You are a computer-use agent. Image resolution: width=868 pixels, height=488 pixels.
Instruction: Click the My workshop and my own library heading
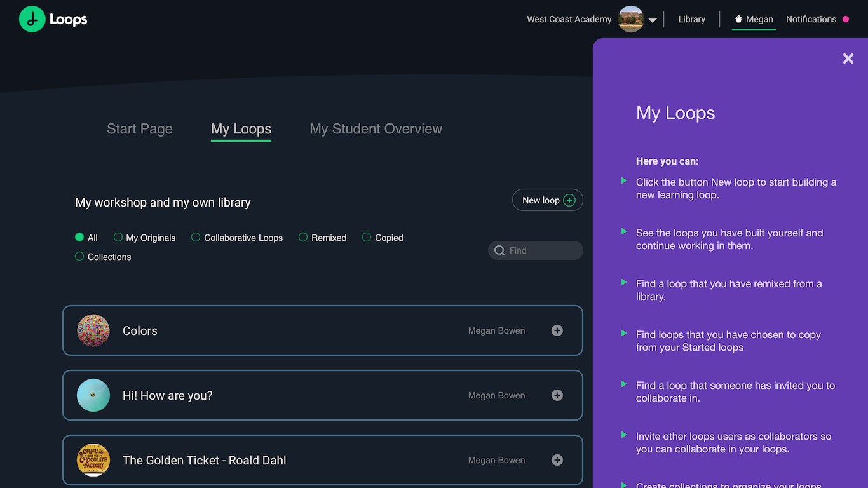(163, 202)
